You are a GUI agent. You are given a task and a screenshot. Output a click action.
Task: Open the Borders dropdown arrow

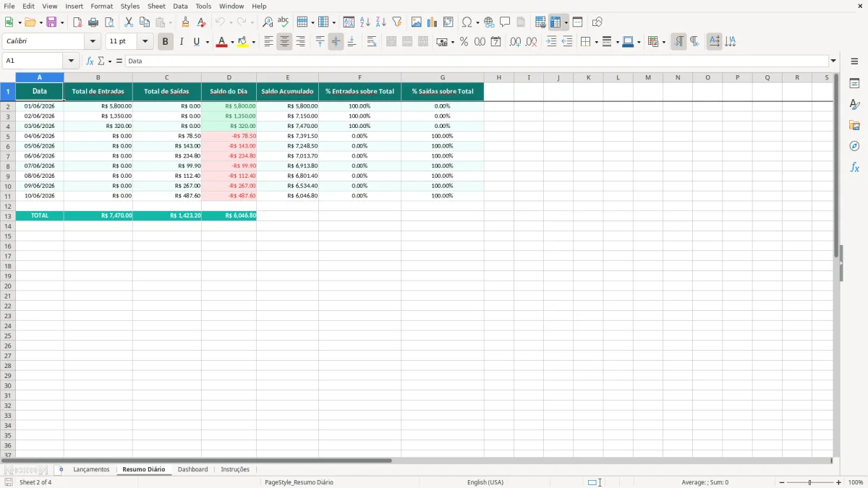tap(596, 42)
